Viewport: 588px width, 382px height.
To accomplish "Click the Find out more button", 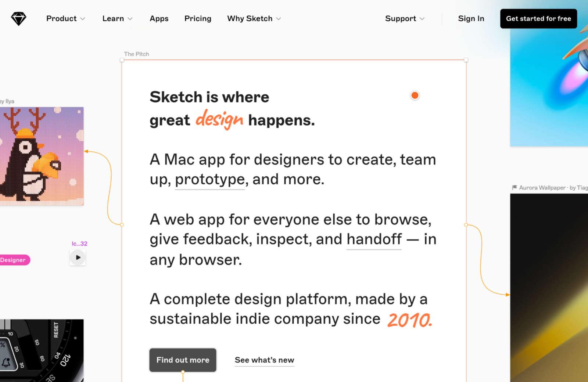I will point(183,360).
